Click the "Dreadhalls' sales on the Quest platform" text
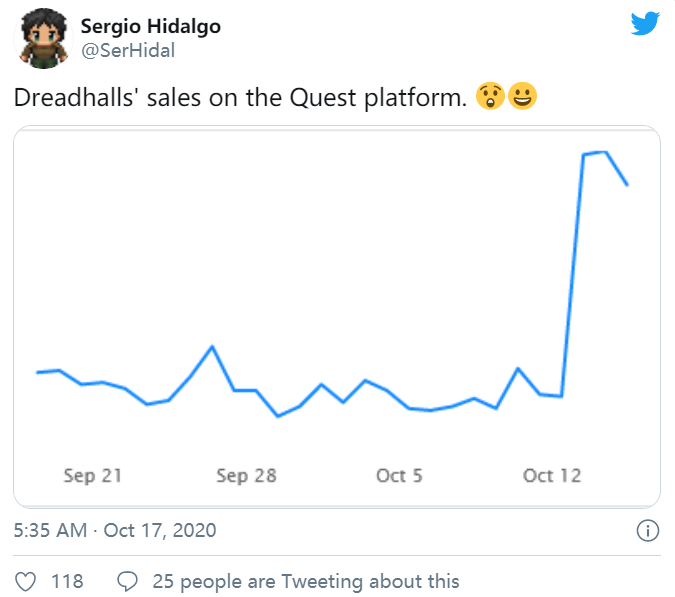 (240, 98)
